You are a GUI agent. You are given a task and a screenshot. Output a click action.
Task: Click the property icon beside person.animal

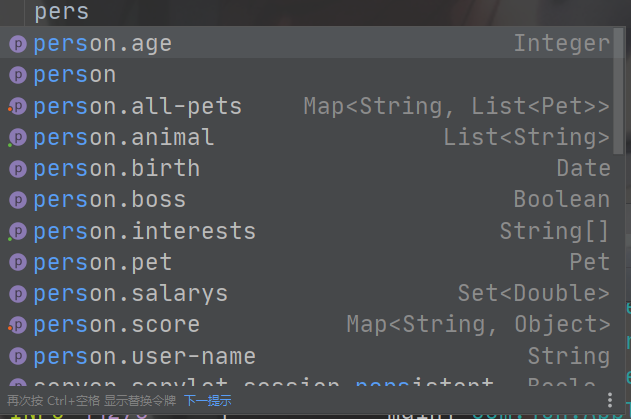17,138
